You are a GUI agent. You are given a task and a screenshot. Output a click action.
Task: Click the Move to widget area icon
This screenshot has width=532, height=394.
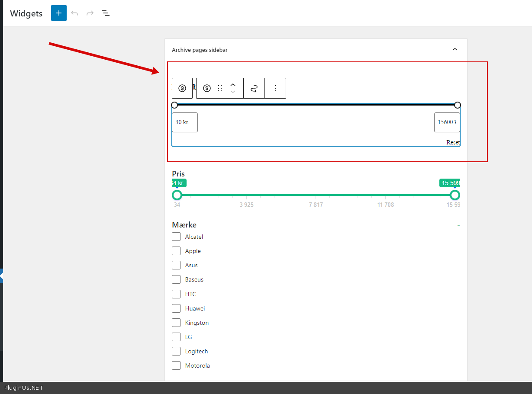tap(254, 88)
